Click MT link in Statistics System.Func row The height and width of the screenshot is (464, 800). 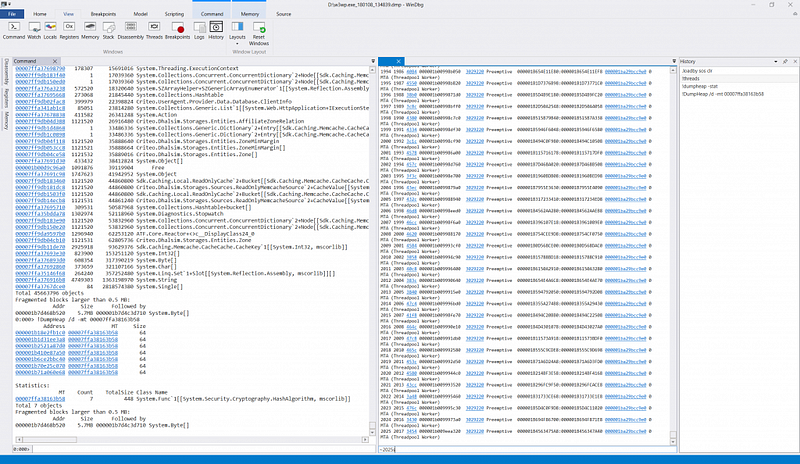pos(40,399)
